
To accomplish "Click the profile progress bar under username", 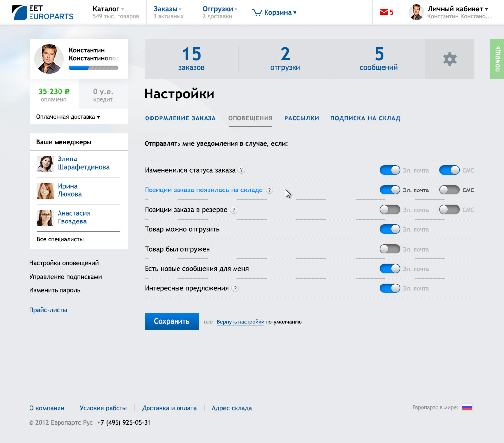I will click(93, 68).
